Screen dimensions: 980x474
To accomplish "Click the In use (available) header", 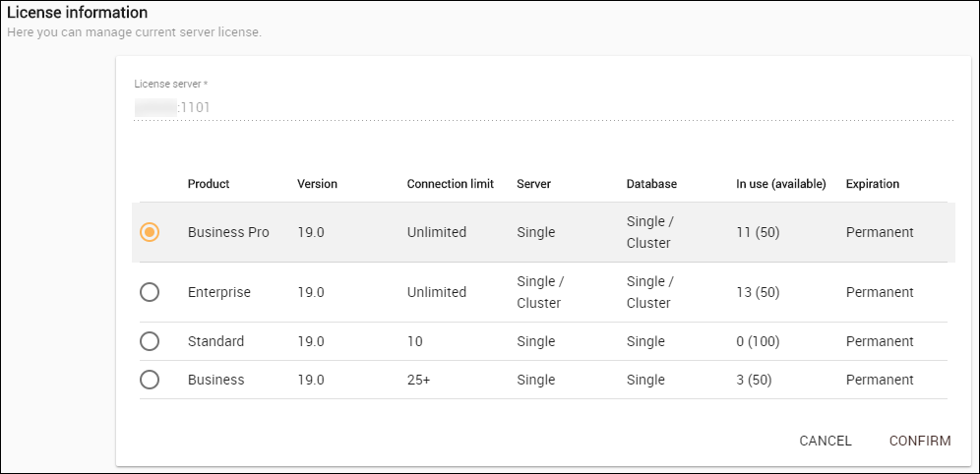I will (780, 184).
